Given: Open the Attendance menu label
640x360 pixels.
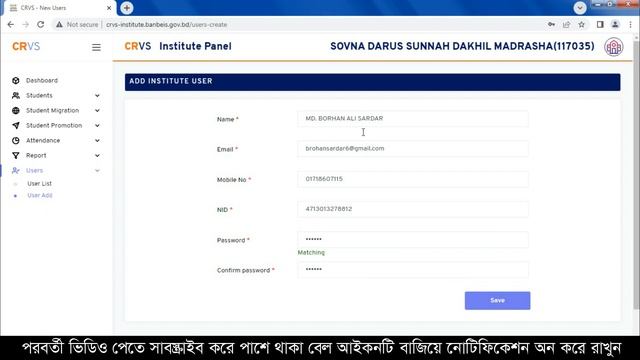Looking at the screenshot, I should pyautogui.click(x=43, y=140).
